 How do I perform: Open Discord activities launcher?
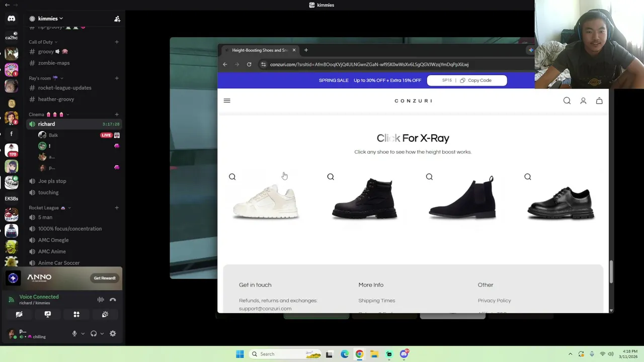pyautogui.click(x=76, y=314)
